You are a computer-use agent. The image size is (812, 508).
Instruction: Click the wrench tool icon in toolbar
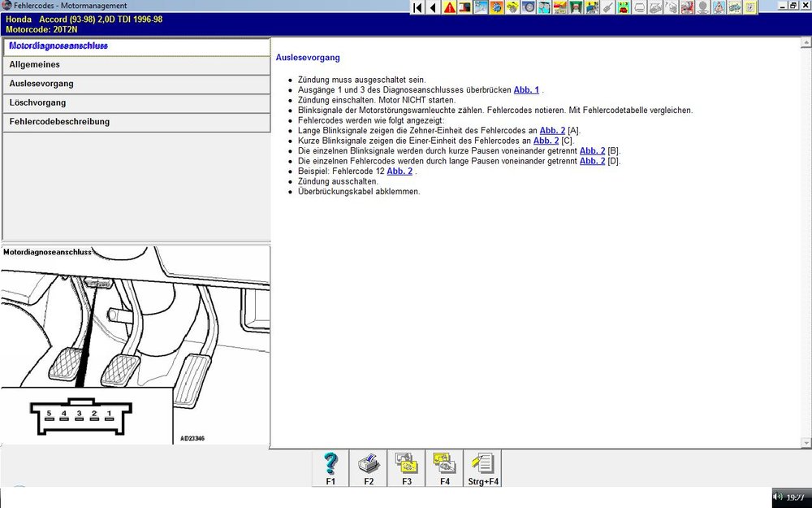(606, 7)
